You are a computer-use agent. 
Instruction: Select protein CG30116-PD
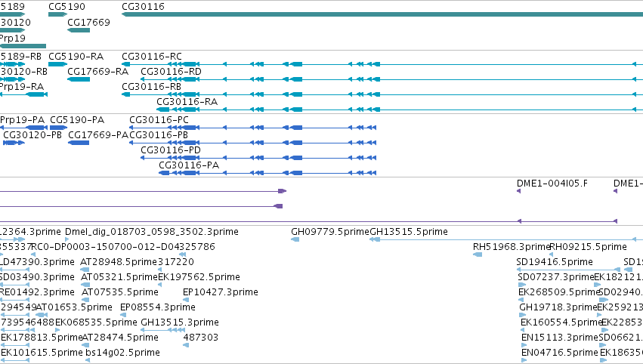point(258,158)
